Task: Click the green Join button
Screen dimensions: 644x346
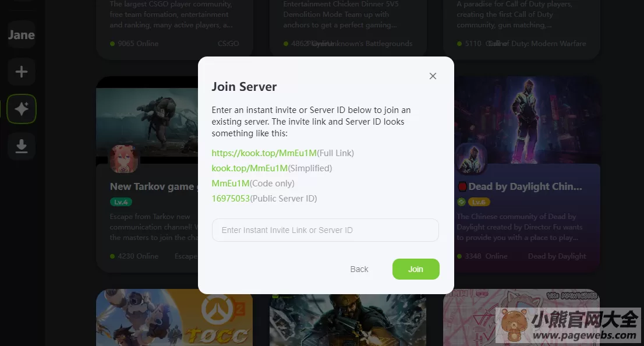Action: 416,269
